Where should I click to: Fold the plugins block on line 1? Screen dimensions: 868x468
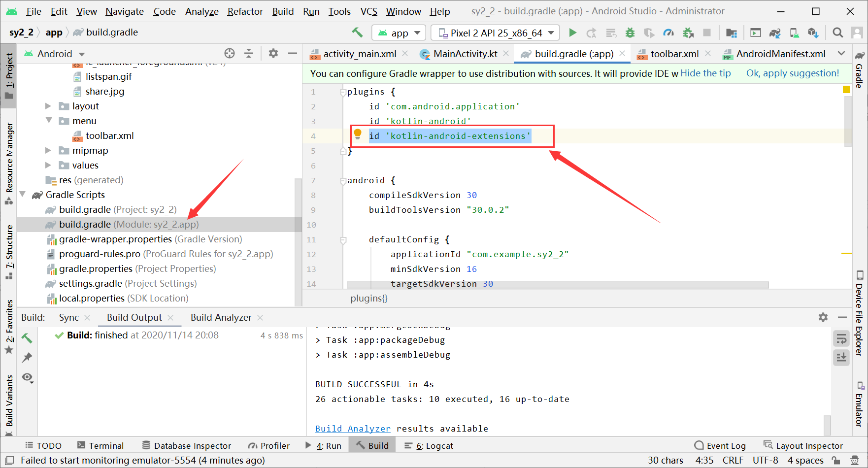pos(343,92)
